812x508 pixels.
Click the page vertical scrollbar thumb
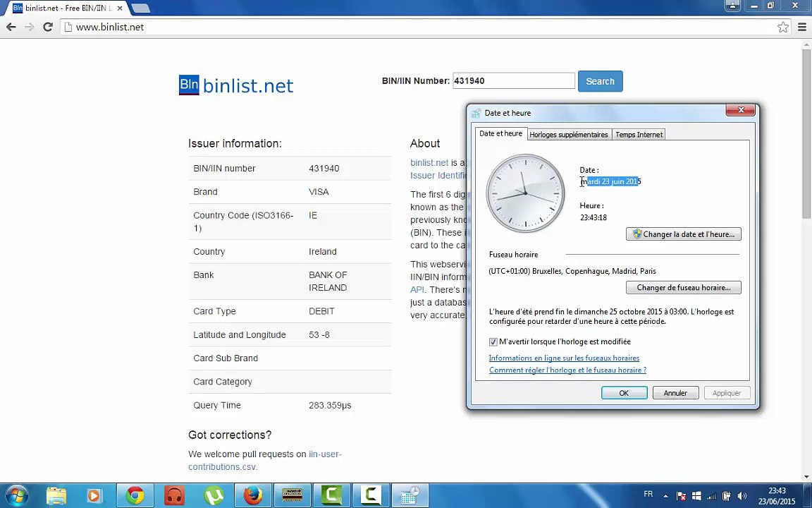[x=806, y=134]
